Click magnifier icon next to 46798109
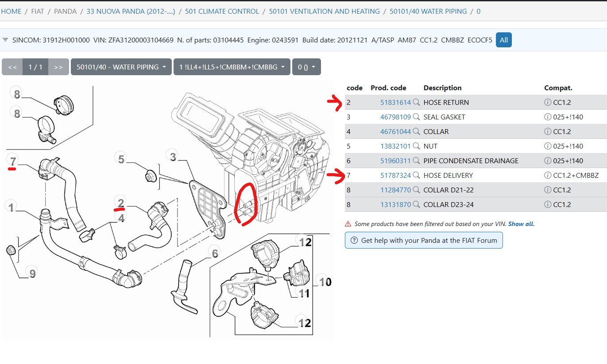The height and width of the screenshot is (364, 607). click(x=416, y=117)
